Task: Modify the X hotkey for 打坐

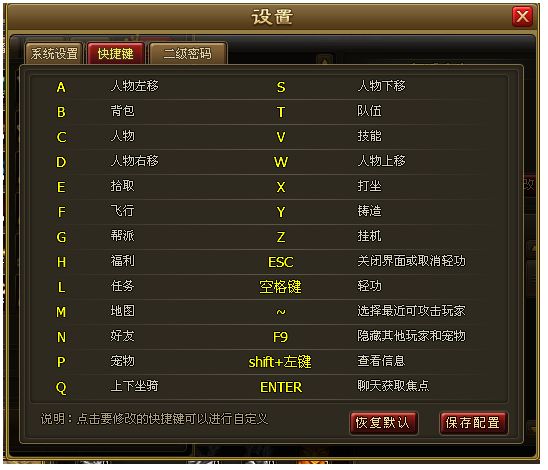Action: pyautogui.click(x=281, y=187)
